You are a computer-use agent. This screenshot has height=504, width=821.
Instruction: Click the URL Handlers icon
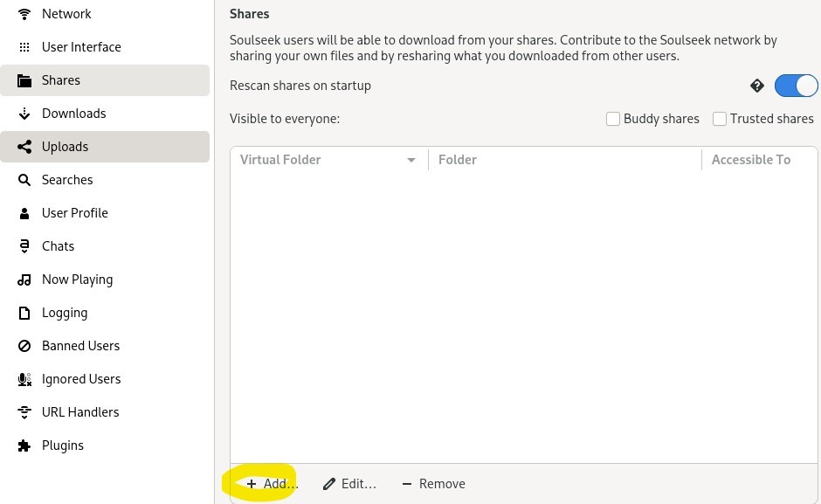point(24,412)
